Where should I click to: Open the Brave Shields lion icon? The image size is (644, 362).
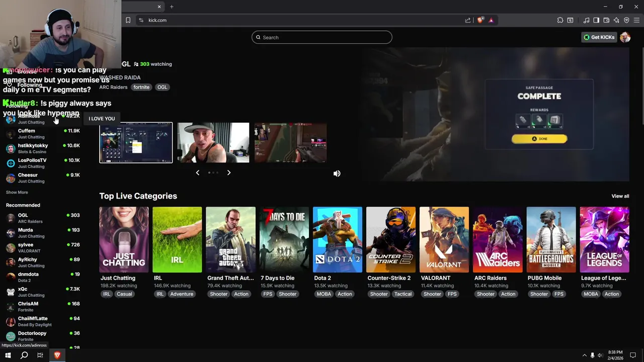click(x=480, y=20)
